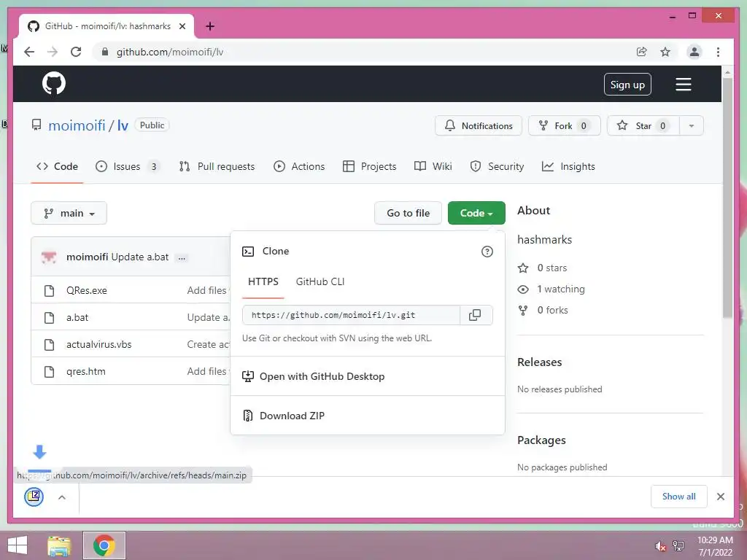The height and width of the screenshot is (560, 747).
Task: Open the QRes.exe file
Action: point(87,291)
